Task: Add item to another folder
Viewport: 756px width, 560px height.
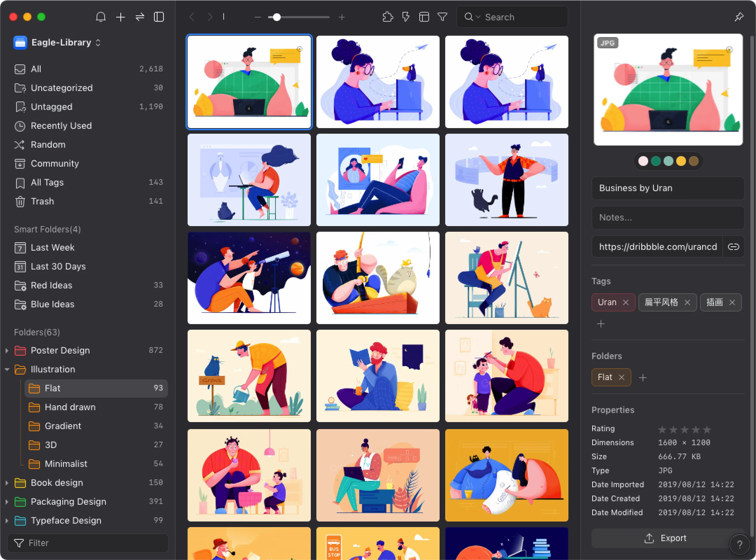Action: (643, 377)
